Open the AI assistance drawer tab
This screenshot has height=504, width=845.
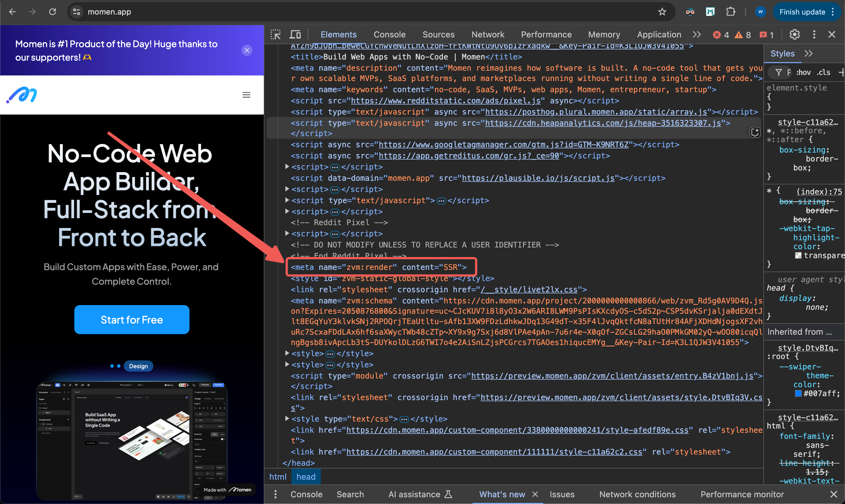(x=420, y=494)
